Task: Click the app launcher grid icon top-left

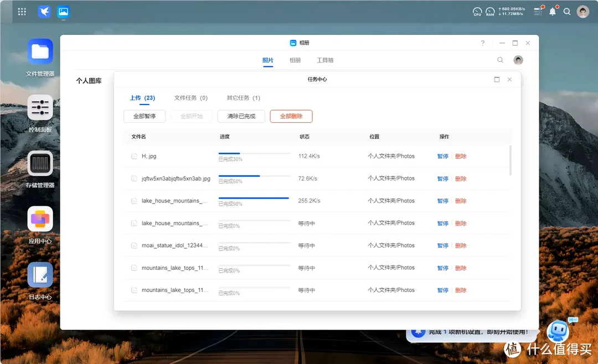Action: coord(22,11)
